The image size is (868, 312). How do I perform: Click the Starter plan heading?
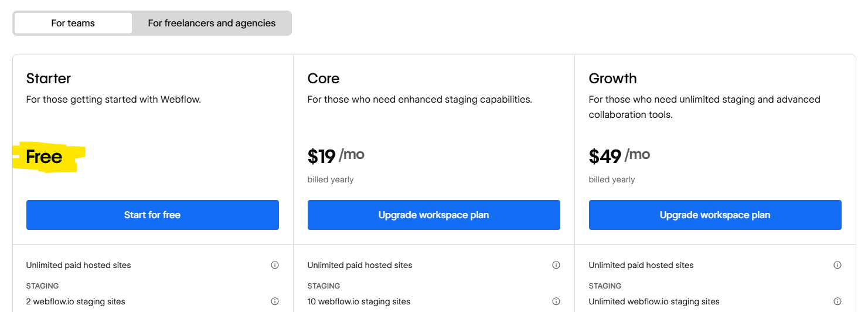pos(49,79)
